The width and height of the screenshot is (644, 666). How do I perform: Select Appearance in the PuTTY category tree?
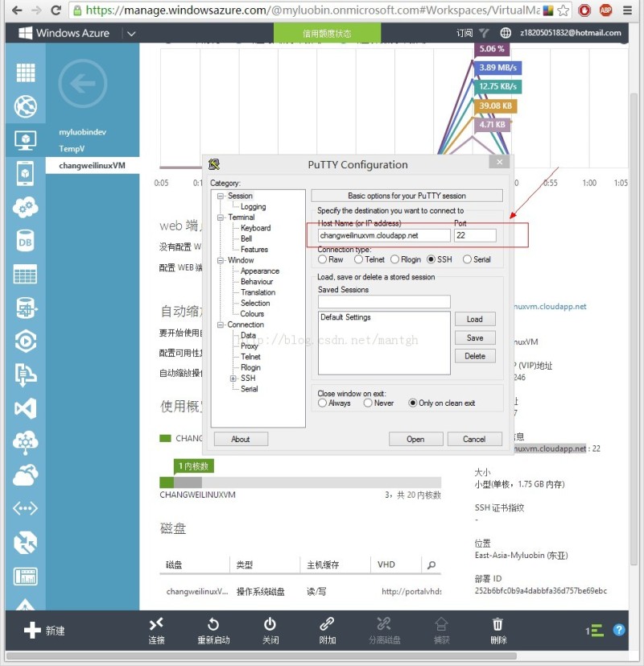point(260,271)
